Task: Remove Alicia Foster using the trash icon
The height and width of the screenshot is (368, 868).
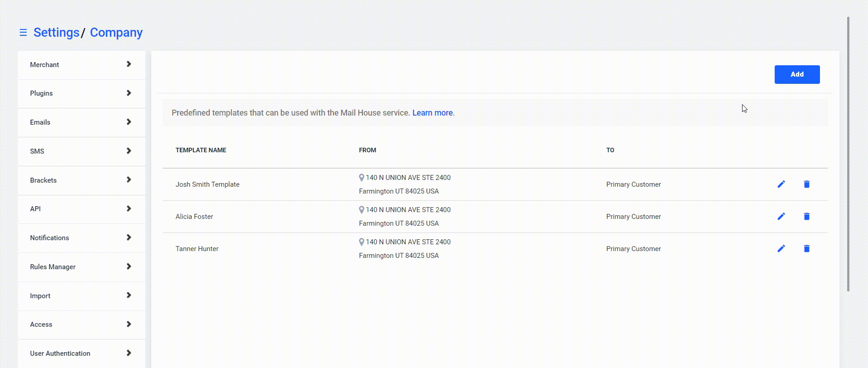Action: (x=806, y=216)
